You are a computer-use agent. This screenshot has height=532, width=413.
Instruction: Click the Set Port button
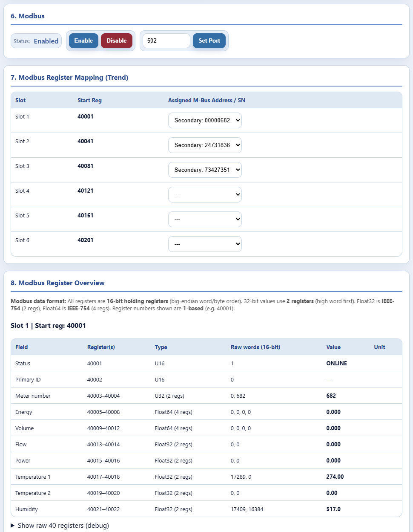coord(209,41)
